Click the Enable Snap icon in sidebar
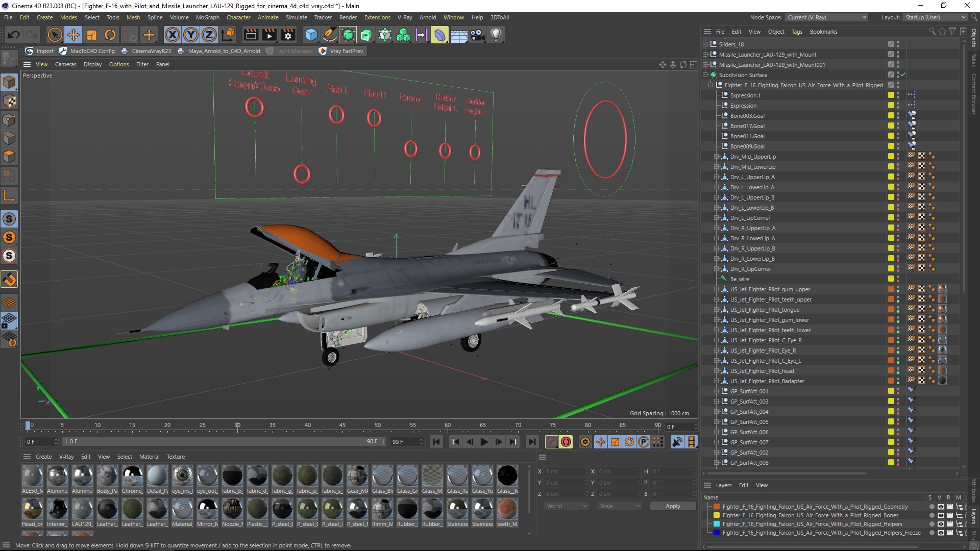Screen dimensions: 980x551 pos(9,280)
